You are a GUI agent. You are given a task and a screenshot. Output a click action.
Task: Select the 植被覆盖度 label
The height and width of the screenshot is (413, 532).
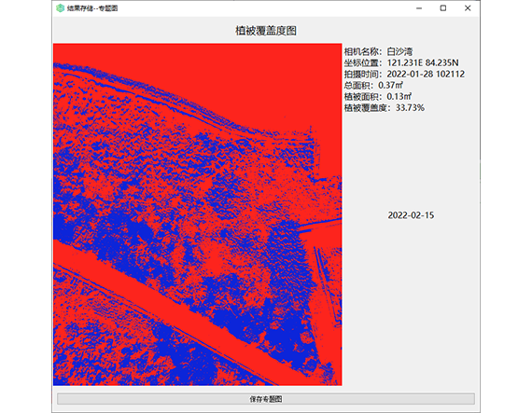coord(366,108)
